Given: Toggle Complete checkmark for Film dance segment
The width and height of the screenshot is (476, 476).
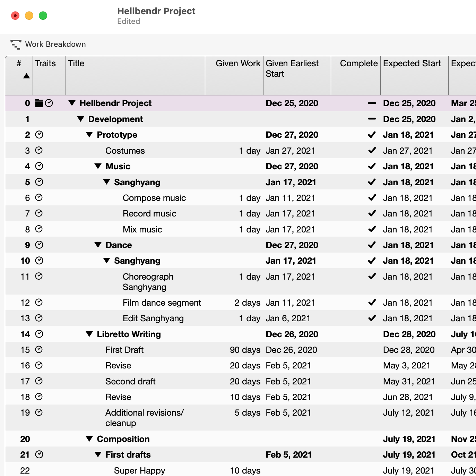Looking at the screenshot, I should point(372,302).
